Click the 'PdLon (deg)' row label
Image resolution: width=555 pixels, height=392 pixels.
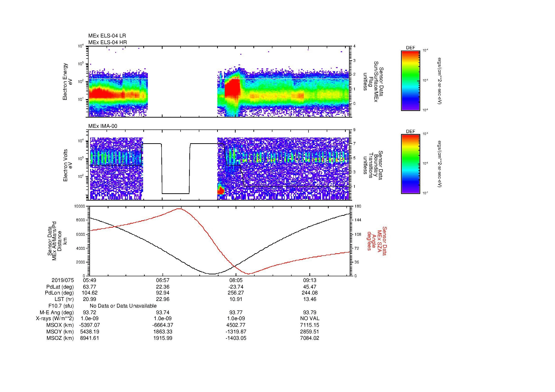[x=60, y=293]
